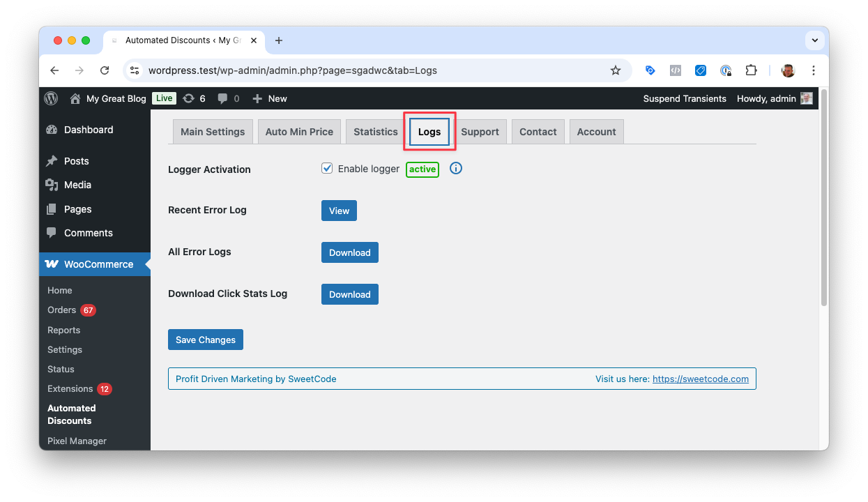Image resolution: width=868 pixels, height=502 pixels.
Task: Click the blue tag extension icon
Action: (650, 70)
